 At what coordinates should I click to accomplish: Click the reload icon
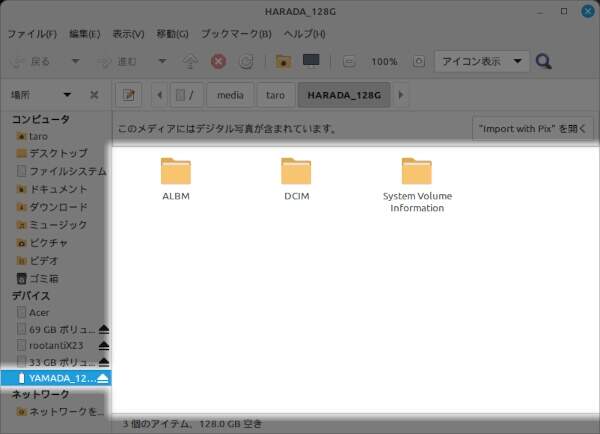click(246, 61)
